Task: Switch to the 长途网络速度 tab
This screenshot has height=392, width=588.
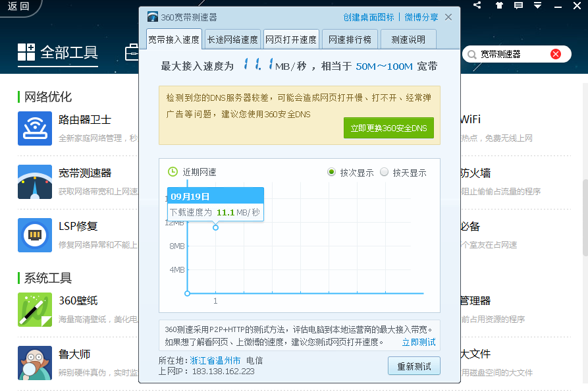Action: [x=232, y=39]
